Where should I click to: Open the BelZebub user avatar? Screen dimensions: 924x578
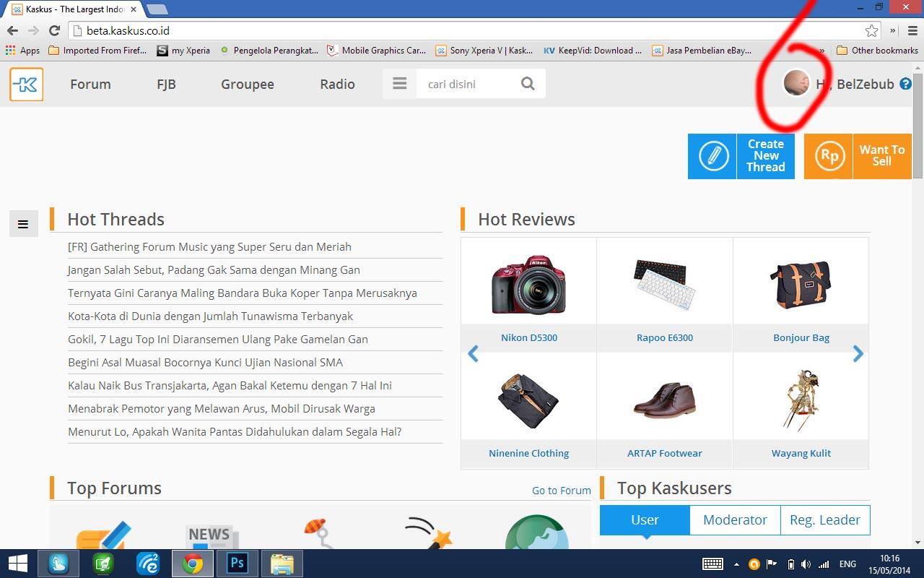tap(796, 83)
